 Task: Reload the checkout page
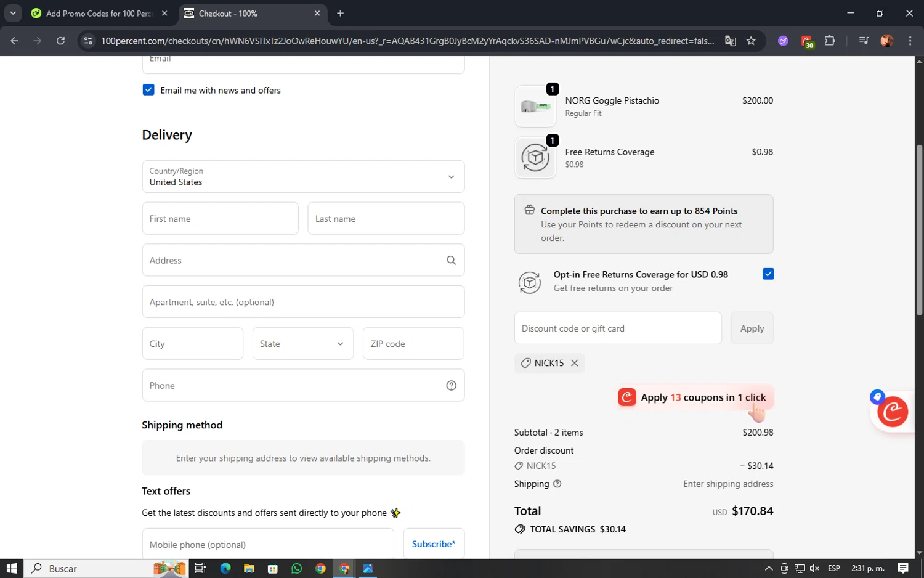(x=60, y=41)
